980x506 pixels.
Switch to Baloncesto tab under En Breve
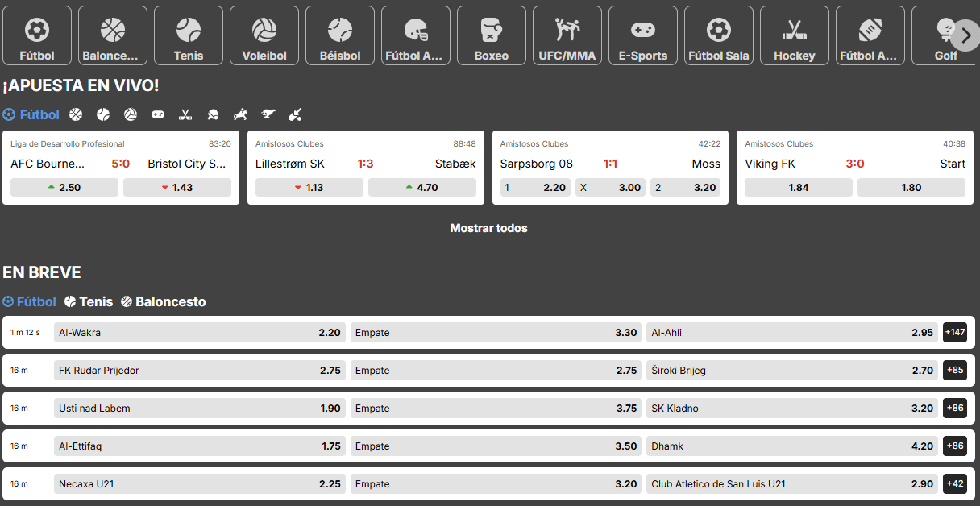click(x=163, y=301)
